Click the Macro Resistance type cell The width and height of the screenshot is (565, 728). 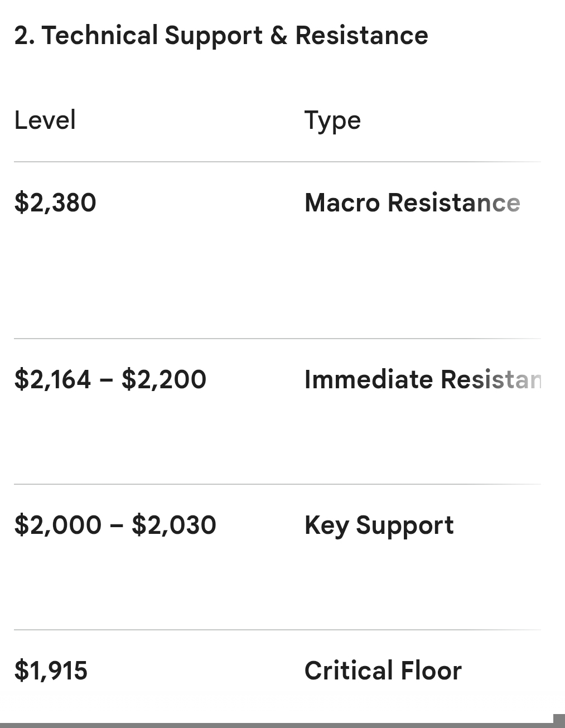(x=412, y=203)
